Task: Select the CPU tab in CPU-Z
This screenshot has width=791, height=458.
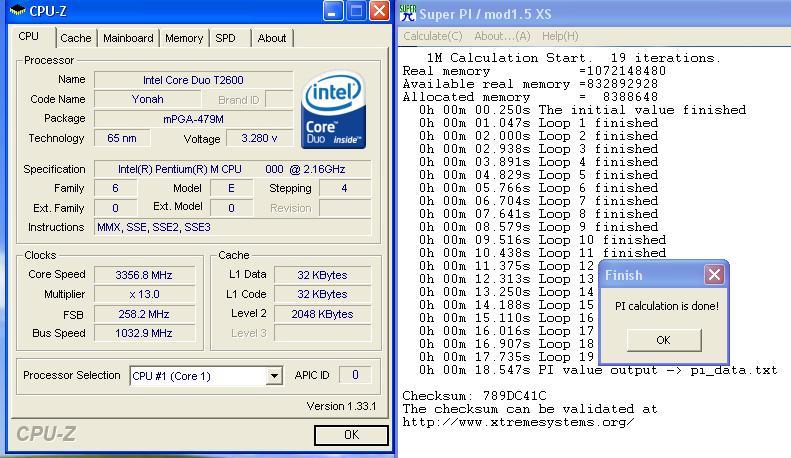Action: pos(29,37)
